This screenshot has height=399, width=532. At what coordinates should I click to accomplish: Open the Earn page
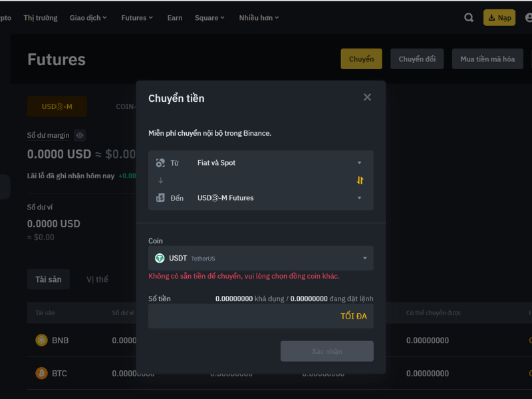tap(175, 18)
